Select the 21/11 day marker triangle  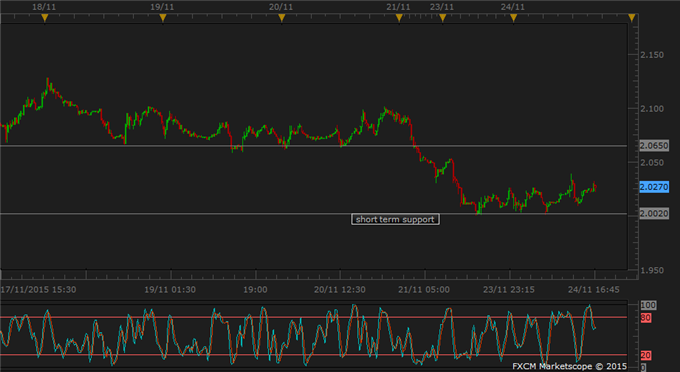point(399,18)
